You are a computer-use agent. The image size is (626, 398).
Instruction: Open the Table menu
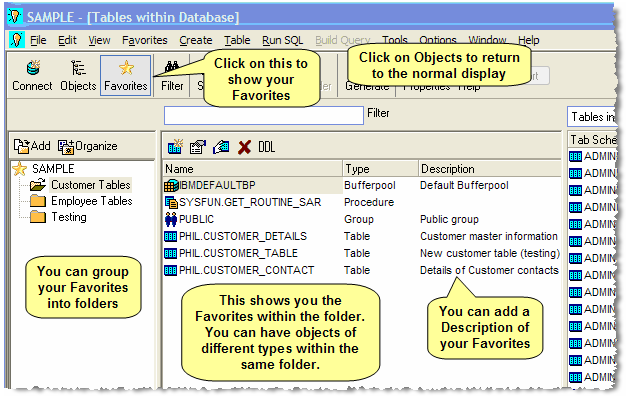tap(237, 40)
